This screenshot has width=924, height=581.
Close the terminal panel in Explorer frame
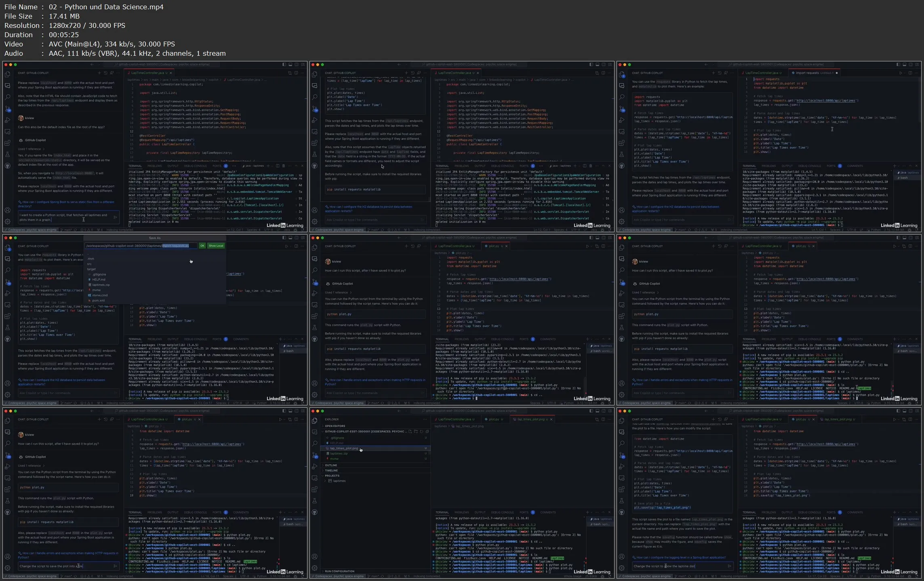[x=609, y=512]
